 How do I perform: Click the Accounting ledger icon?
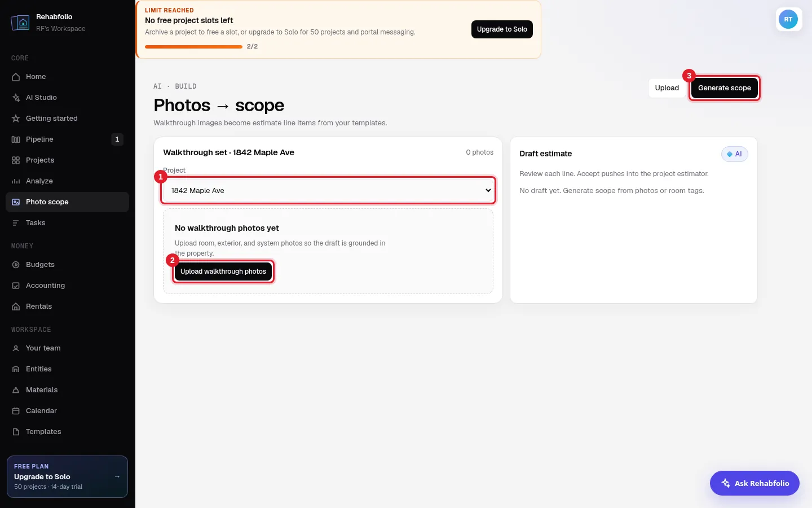click(16, 286)
